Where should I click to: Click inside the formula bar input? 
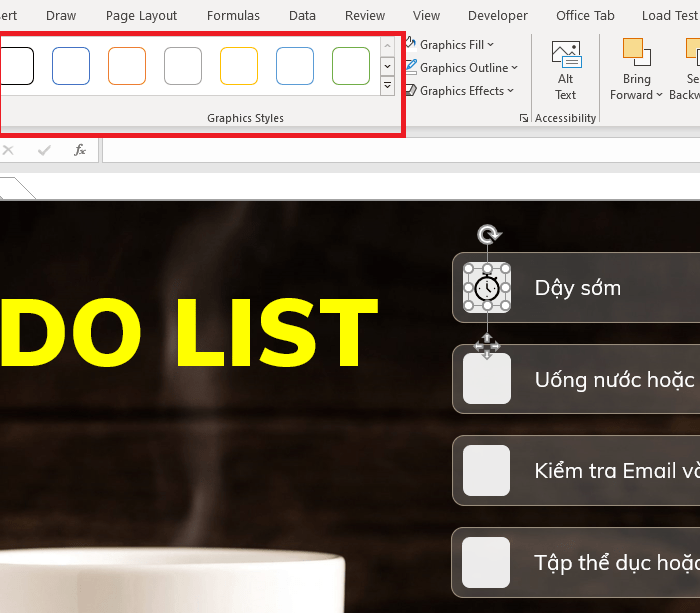[x=400, y=150]
